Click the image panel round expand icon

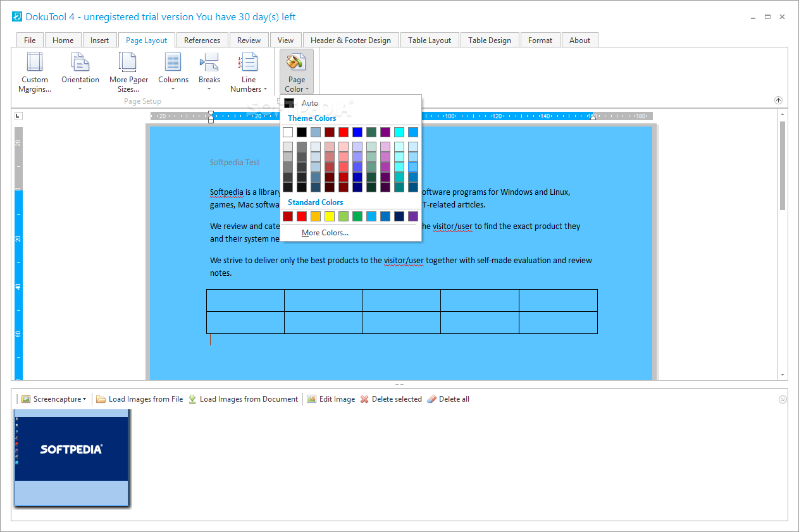tap(783, 399)
